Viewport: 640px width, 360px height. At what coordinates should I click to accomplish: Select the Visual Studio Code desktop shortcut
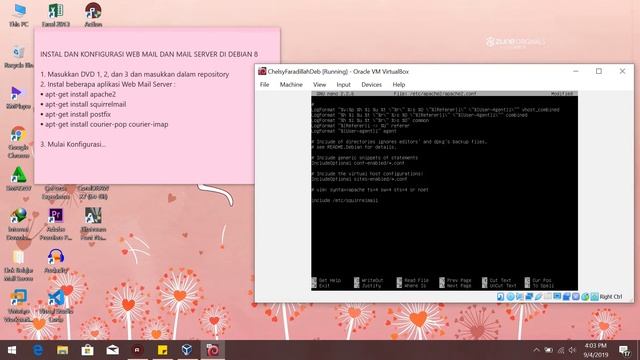[56, 306]
